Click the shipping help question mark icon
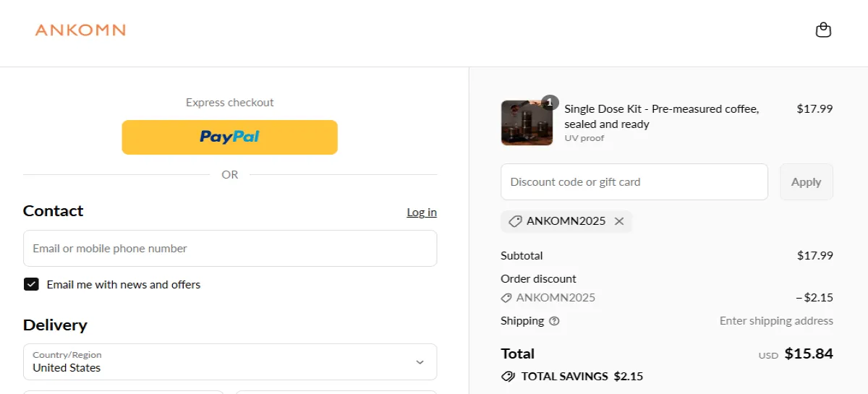The width and height of the screenshot is (868, 394). (x=554, y=321)
